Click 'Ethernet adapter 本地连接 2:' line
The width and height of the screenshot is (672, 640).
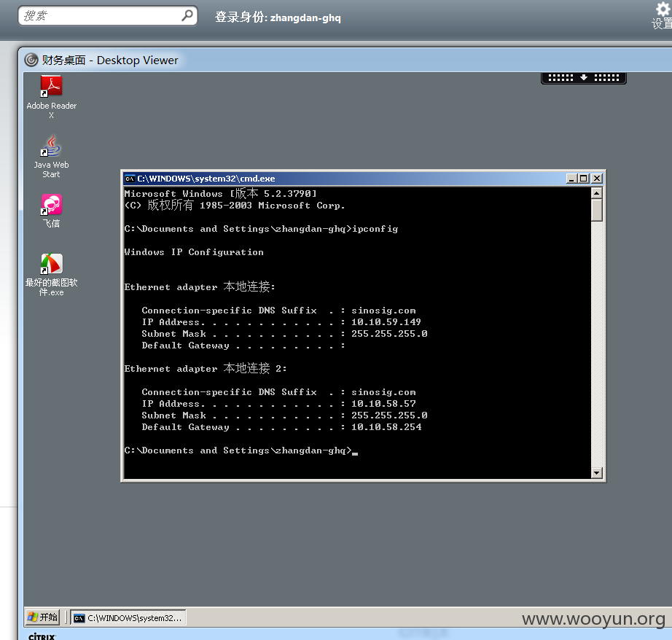[x=206, y=368]
